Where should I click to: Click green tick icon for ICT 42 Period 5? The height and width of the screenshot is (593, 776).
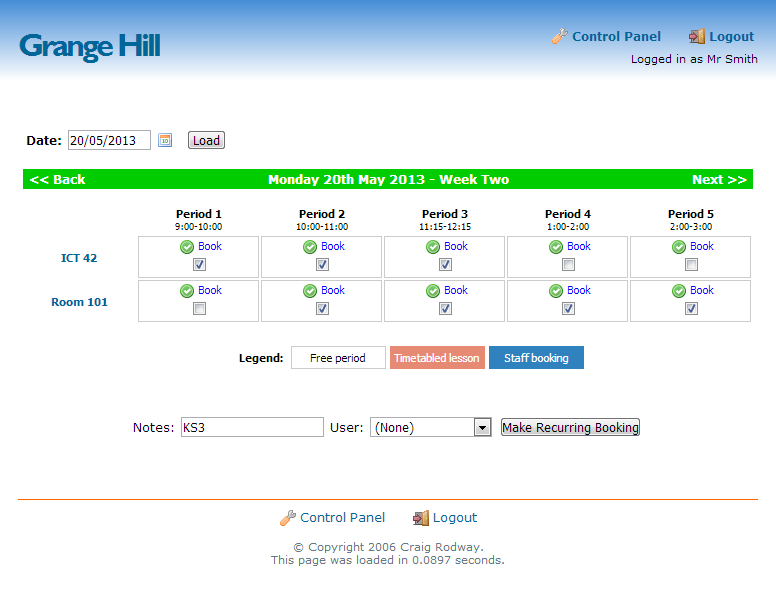click(x=678, y=247)
